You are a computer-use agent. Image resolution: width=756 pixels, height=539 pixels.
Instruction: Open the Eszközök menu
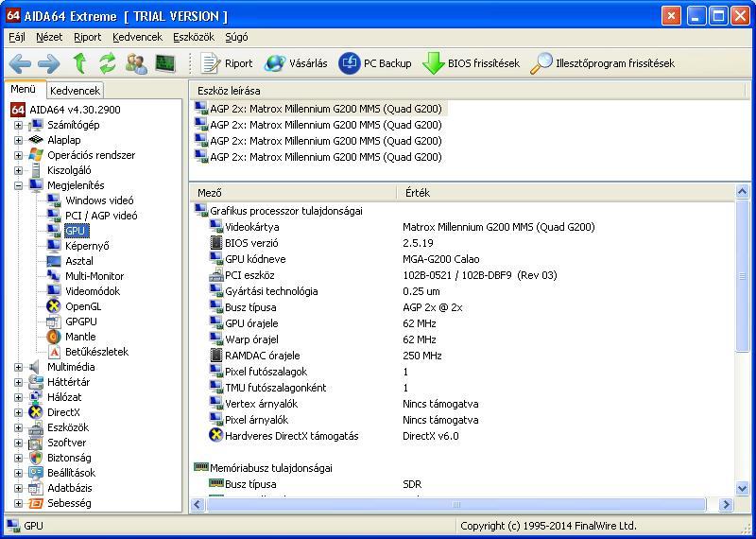(194, 37)
